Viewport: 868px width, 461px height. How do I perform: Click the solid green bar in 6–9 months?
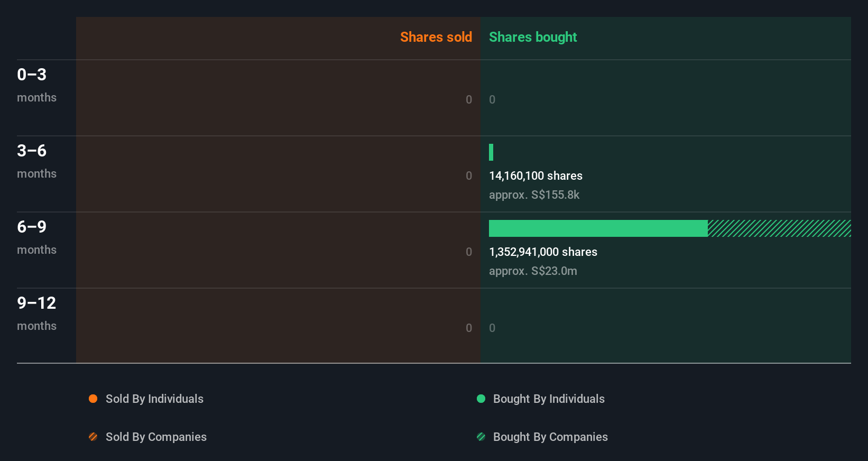598,228
